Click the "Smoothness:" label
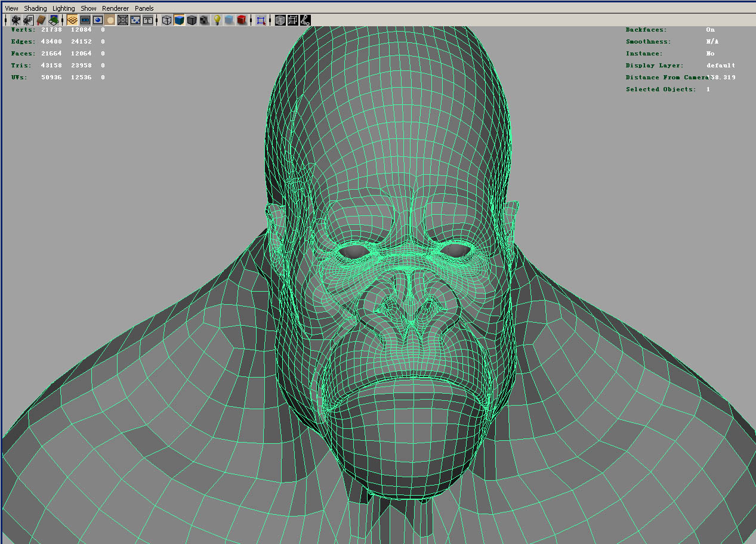The width and height of the screenshot is (756, 544). pos(649,42)
